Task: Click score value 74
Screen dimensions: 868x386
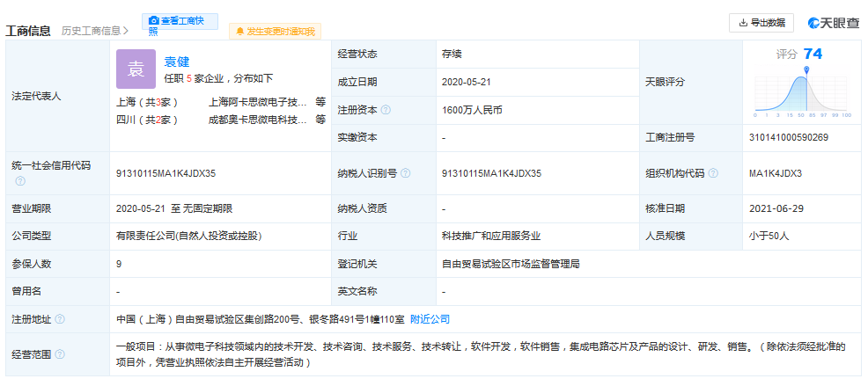Action: click(x=813, y=54)
